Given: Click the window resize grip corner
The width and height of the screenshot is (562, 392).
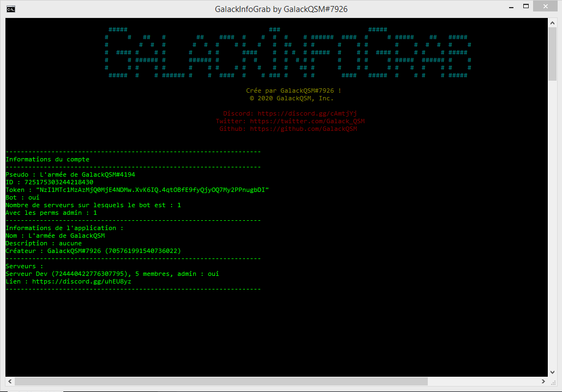Looking at the screenshot, I should tap(553, 382).
